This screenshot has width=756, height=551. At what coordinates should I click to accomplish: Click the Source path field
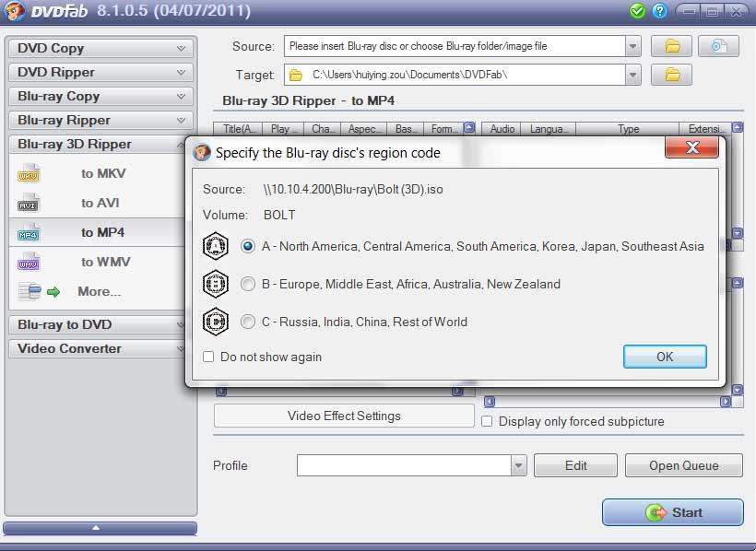click(455, 47)
